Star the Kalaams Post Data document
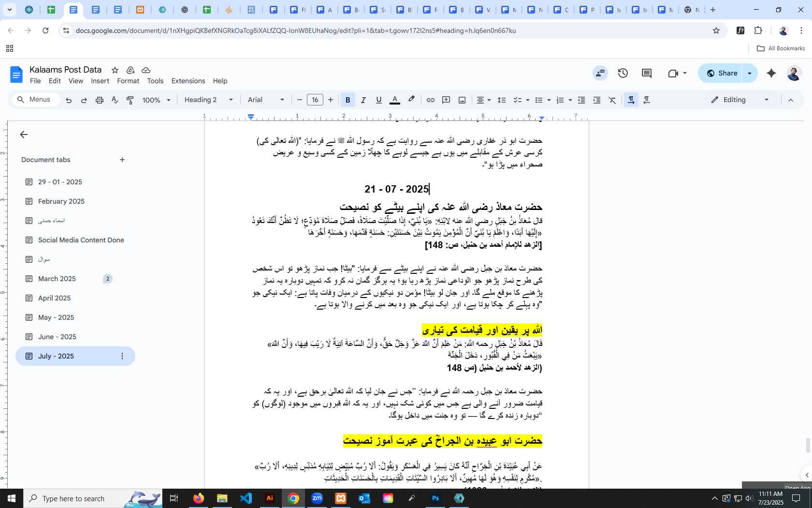812x508 pixels. (115, 70)
